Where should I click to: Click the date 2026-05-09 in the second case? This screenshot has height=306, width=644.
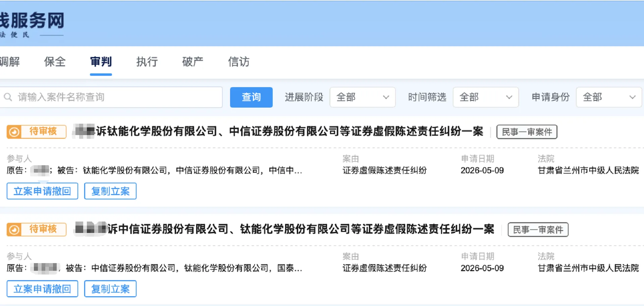482,268
